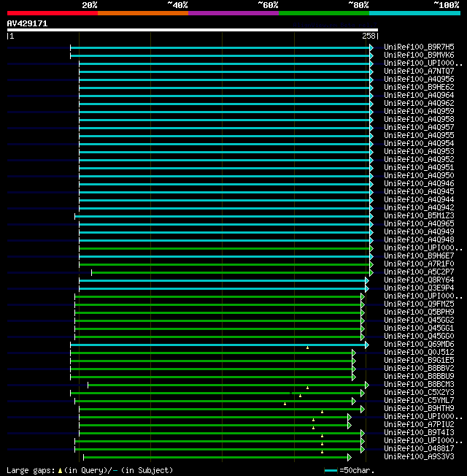Select the UniRef100_C5YML7 label

[419, 401]
